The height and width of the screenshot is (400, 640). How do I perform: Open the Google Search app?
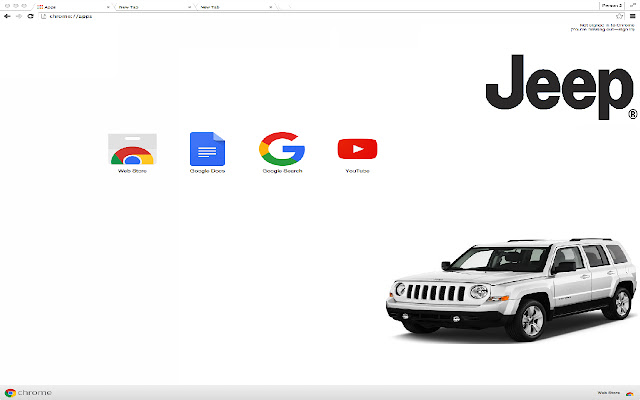coord(282,152)
